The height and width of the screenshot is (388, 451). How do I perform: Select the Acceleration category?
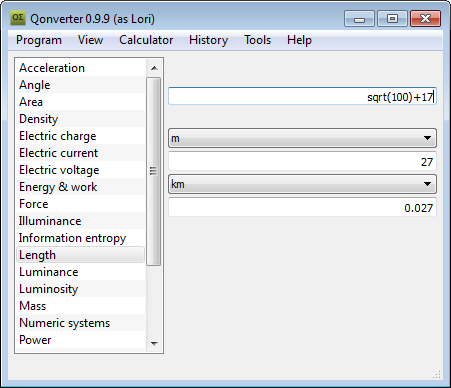[81, 68]
